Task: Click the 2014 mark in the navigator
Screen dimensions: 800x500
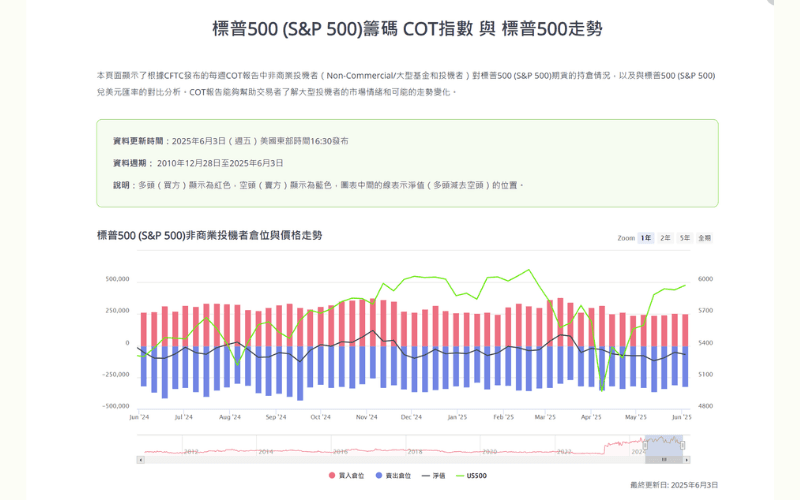Action: 265,452
